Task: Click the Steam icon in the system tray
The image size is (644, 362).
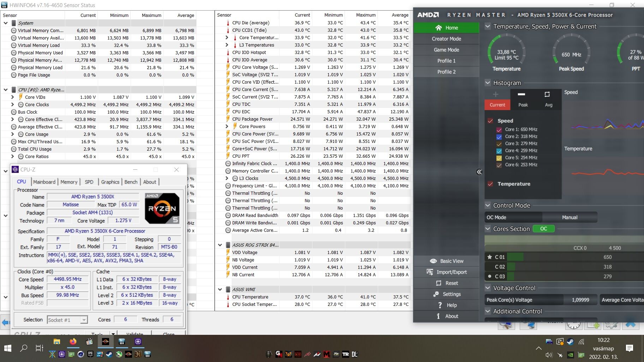Action: click(x=570, y=342)
